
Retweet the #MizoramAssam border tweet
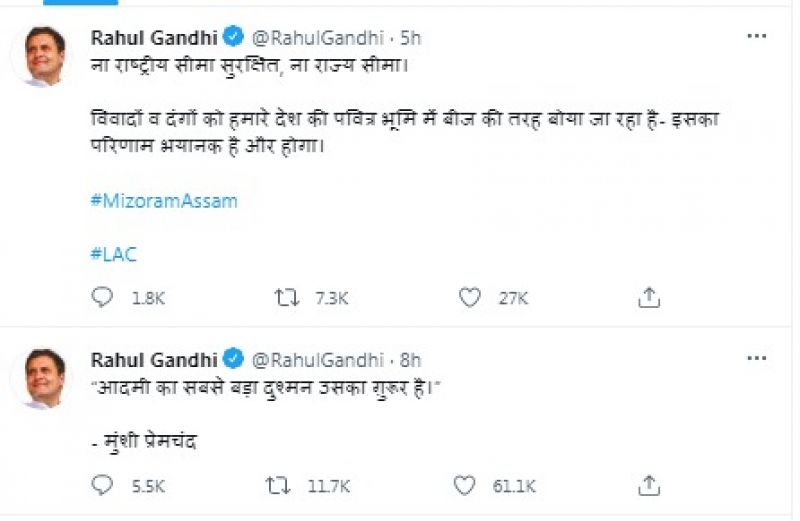point(285,297)
